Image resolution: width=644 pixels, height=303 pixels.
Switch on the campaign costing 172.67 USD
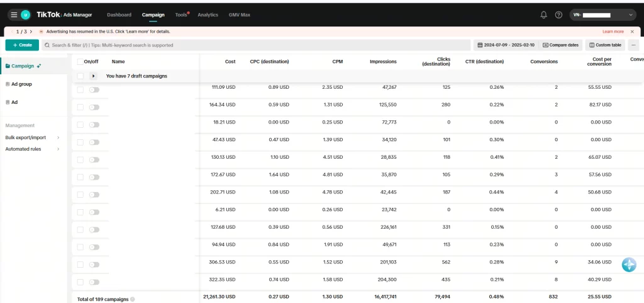[x=94, y=177]
